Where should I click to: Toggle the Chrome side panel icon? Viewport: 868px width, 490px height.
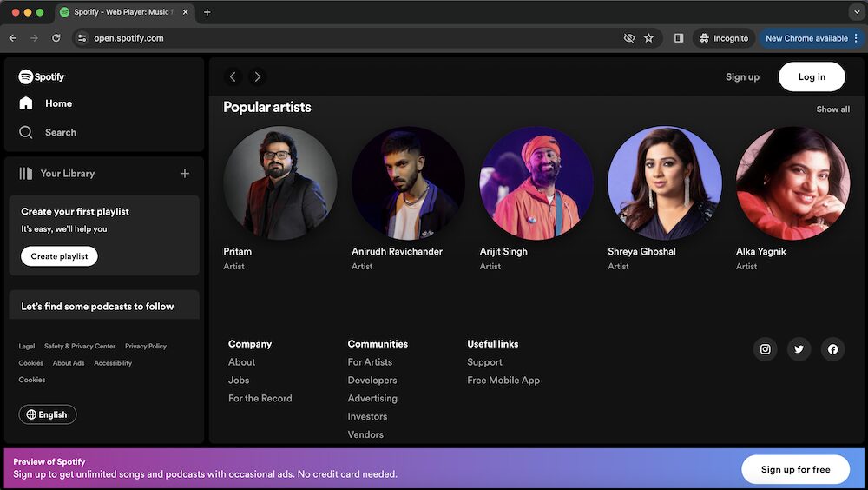[679, 38]
